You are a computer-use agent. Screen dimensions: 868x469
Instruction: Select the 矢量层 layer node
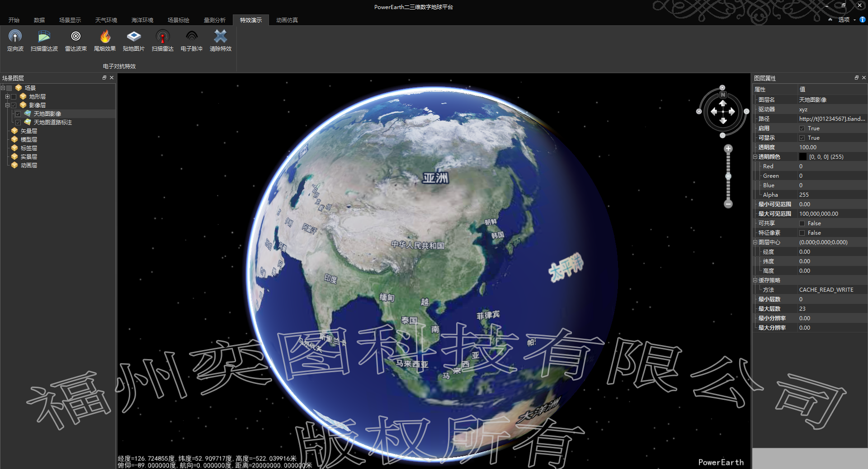28,131
